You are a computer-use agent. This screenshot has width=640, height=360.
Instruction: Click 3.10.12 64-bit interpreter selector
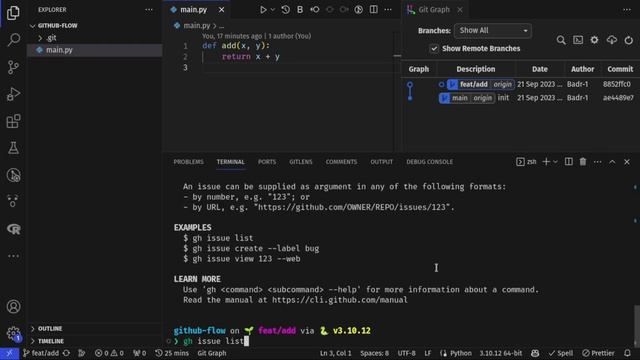click(500, 353)
